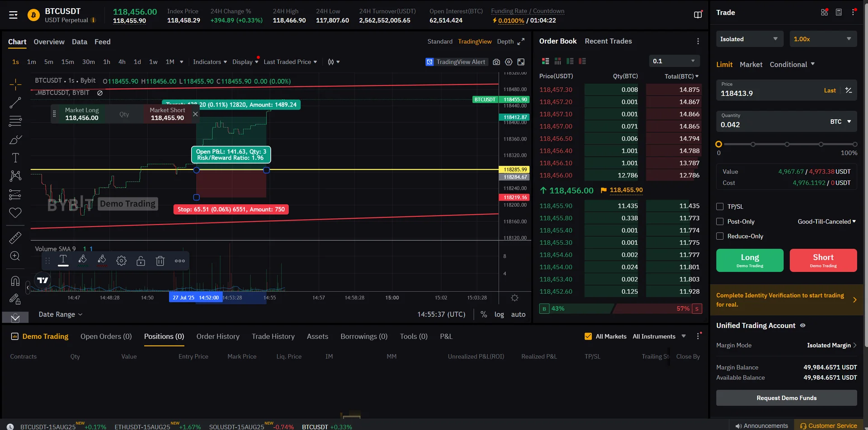Open the Isolated margin mode dropdown

click(749, 39)
